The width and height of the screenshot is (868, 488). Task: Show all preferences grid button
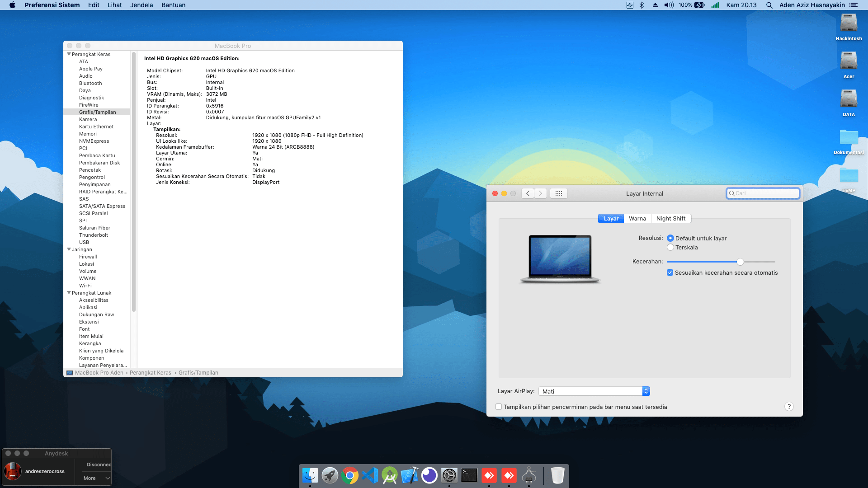(x=559, y=193)
